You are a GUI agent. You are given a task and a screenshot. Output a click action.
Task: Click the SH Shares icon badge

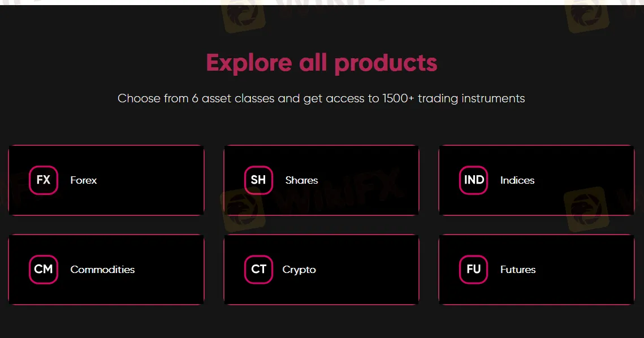258,180
